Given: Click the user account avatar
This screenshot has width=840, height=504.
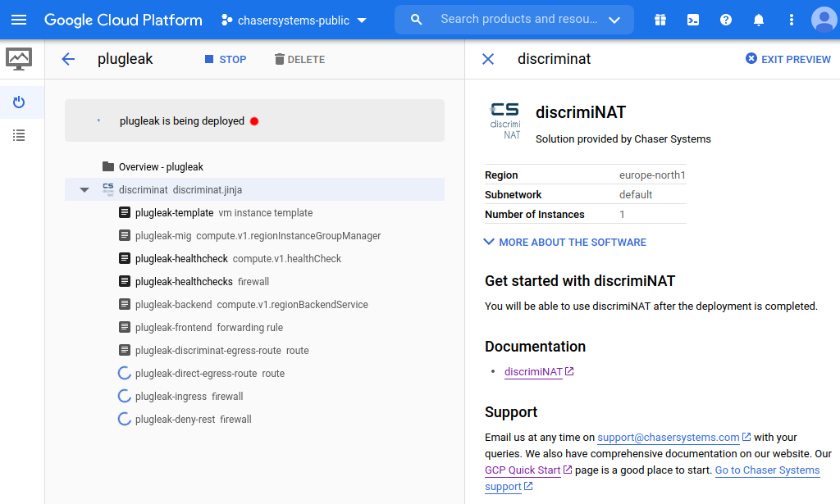Looking at the screenshot, I should [x=824, y=20].
